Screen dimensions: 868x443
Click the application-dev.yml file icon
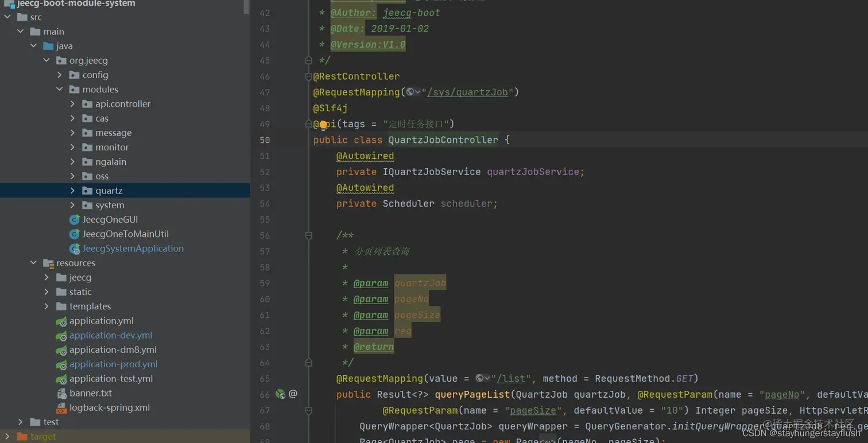pyautogui.click(x=61, y=336)
